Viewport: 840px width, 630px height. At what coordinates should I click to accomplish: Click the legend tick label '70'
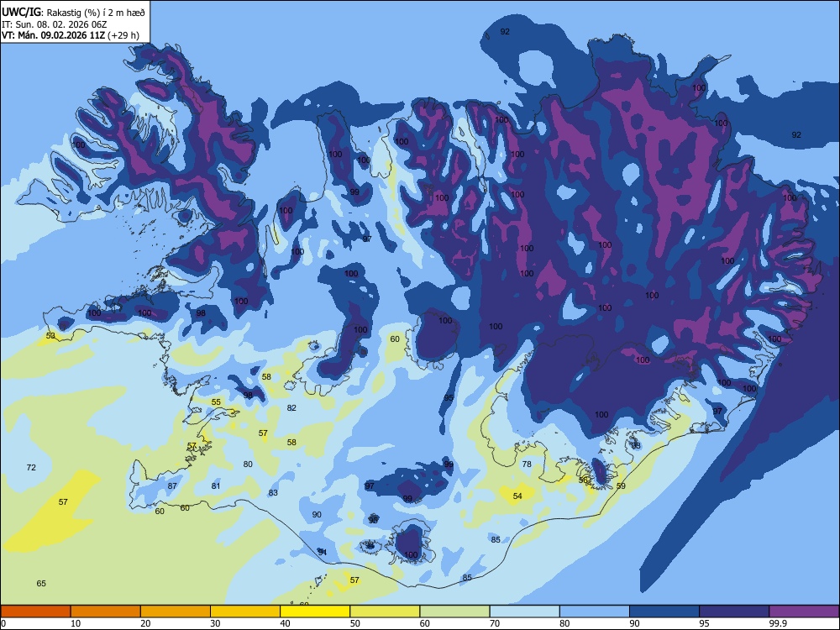coord(495,623)
